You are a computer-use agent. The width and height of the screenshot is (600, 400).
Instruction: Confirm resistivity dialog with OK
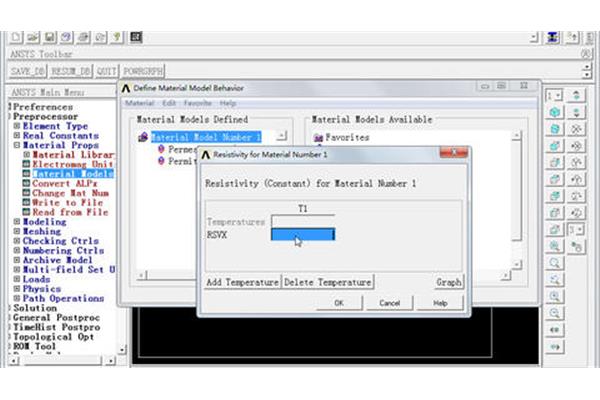(x=339, y=303)
